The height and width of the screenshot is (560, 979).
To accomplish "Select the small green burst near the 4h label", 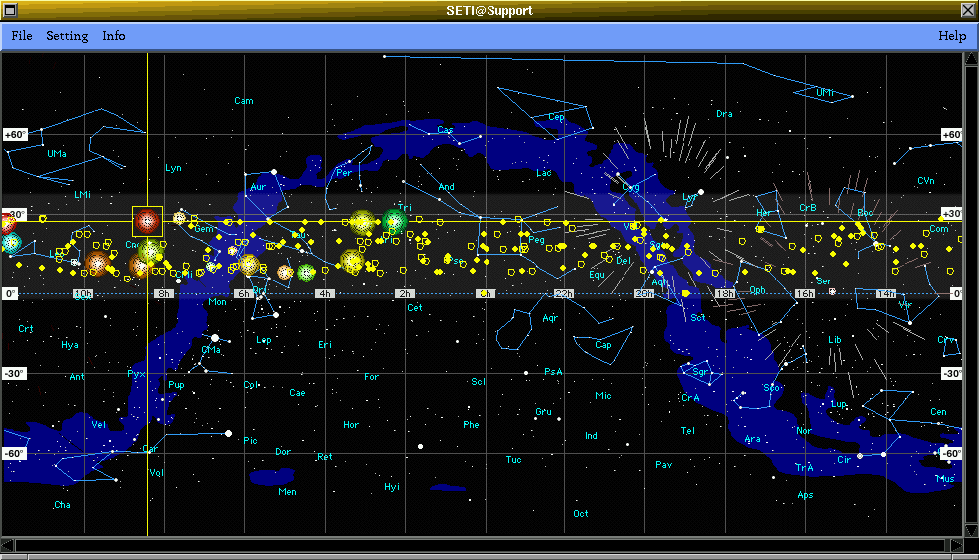I will point(306,273).
